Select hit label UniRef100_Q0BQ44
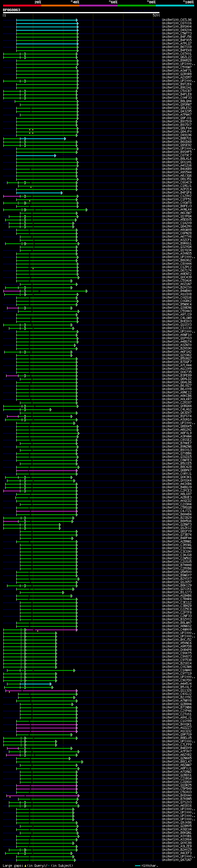Screen dimensions: 197x868 [x=177, y=406]
